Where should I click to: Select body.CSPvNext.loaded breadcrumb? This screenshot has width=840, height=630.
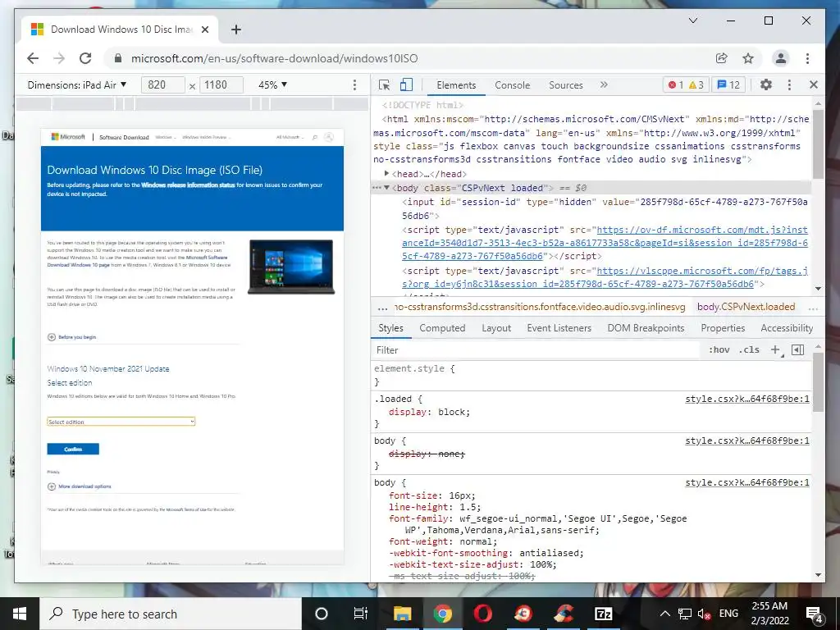click(746, 307)
